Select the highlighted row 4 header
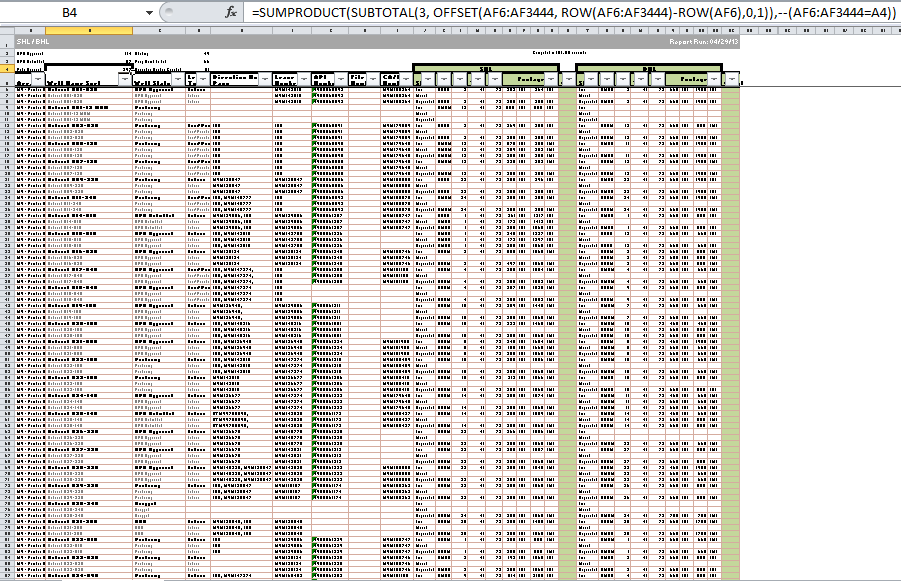 point(7,68)
